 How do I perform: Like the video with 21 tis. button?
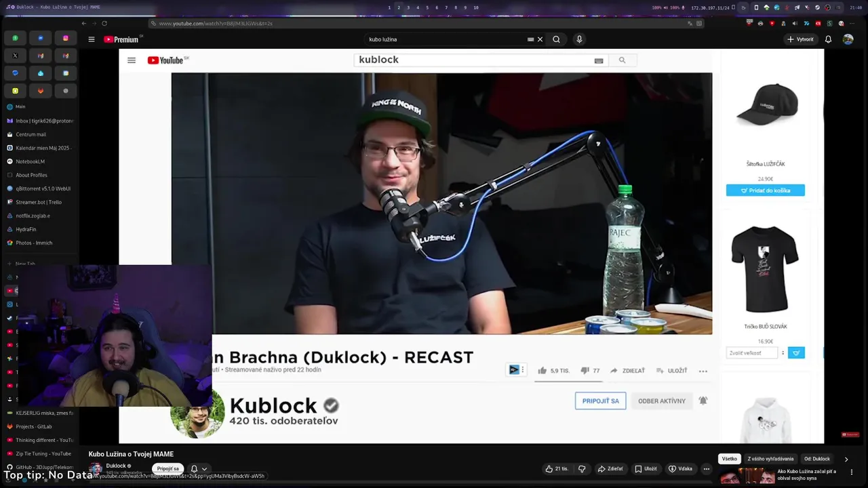[x=557, y=468]
